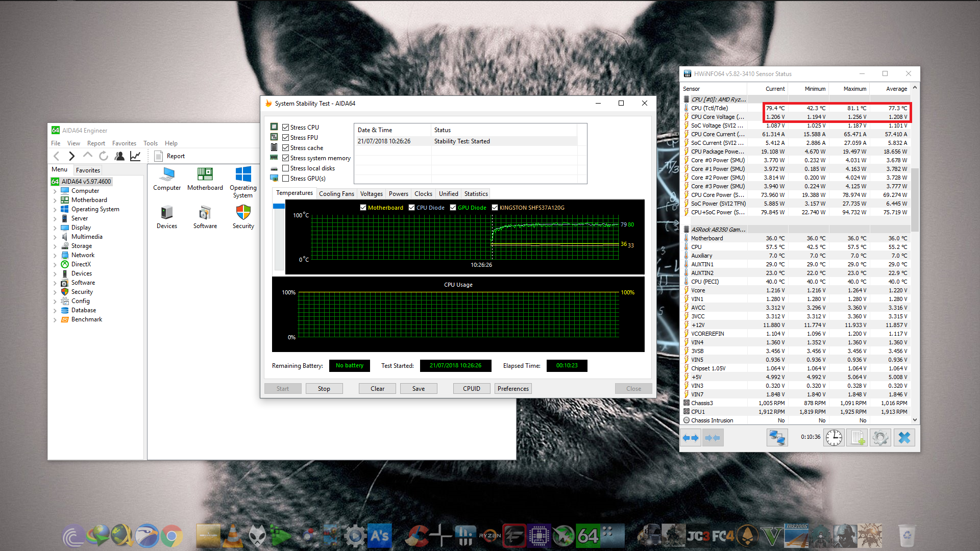
Task: Expand the Motherboard tree node
Action: coord(55,201)
